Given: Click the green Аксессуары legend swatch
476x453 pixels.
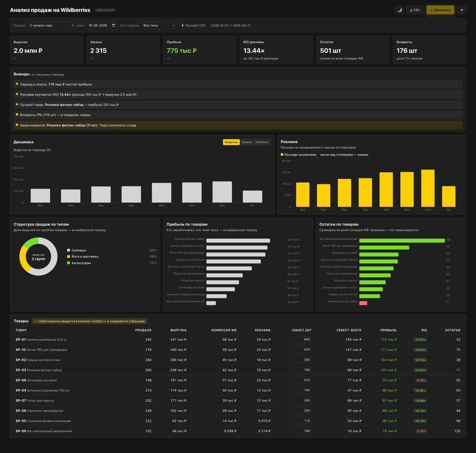Looking at the screenshot, I should coord(68,263).
